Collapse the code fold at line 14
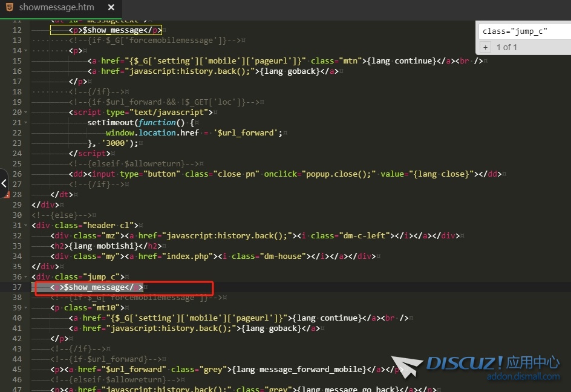The width and height of the screenshot is (571, 392). [26, 51]
